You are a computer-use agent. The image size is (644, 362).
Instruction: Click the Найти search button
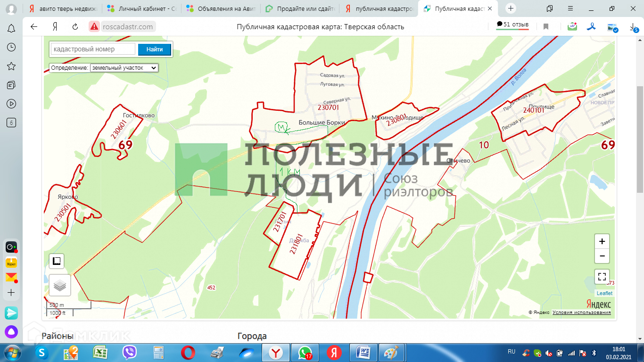[x=155, y=49]
